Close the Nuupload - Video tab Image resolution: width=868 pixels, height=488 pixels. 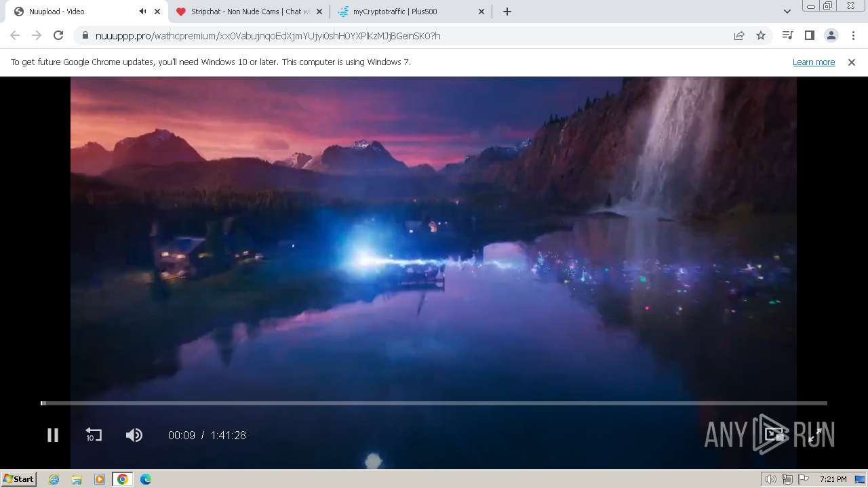[157, 12]
